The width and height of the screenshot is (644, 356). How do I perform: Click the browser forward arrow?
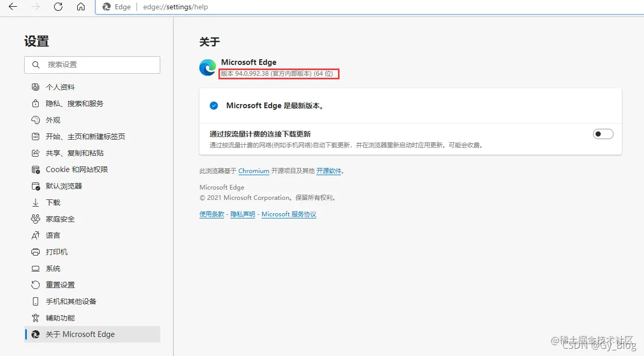pyautogui.click(x=36, y=7)
